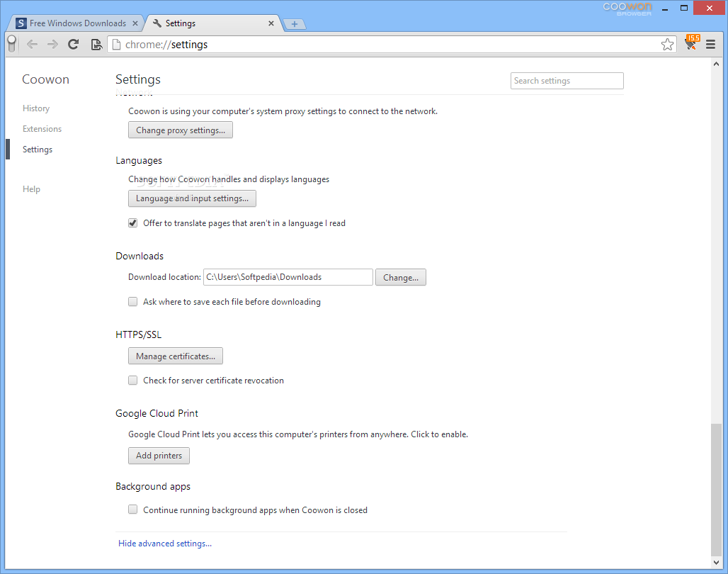
Task: Select the Settings browser tab
Action: pos(214,23)
